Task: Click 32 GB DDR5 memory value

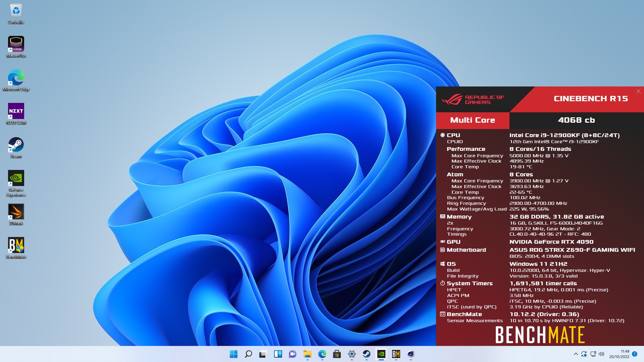Action: pos(556,217)
